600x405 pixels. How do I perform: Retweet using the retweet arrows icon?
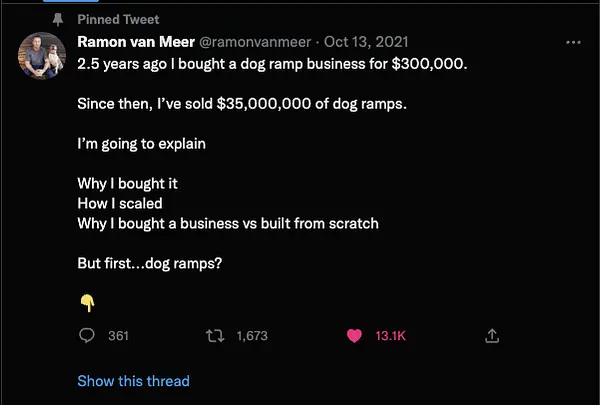[215, 336]
